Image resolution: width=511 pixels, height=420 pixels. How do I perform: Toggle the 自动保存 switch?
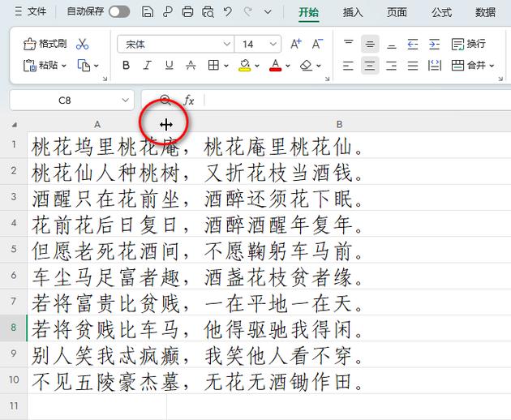pos(119,12)
